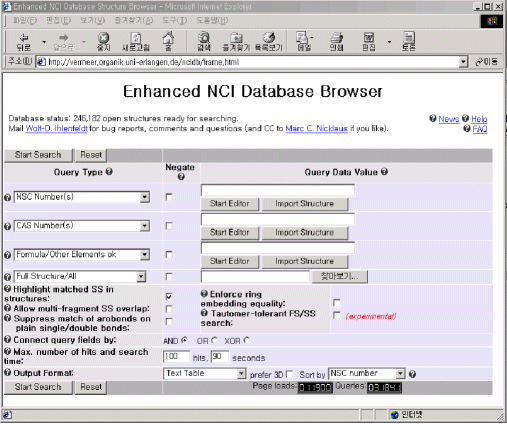
Task: Click the top Start Search button
Action: [38, 155]
